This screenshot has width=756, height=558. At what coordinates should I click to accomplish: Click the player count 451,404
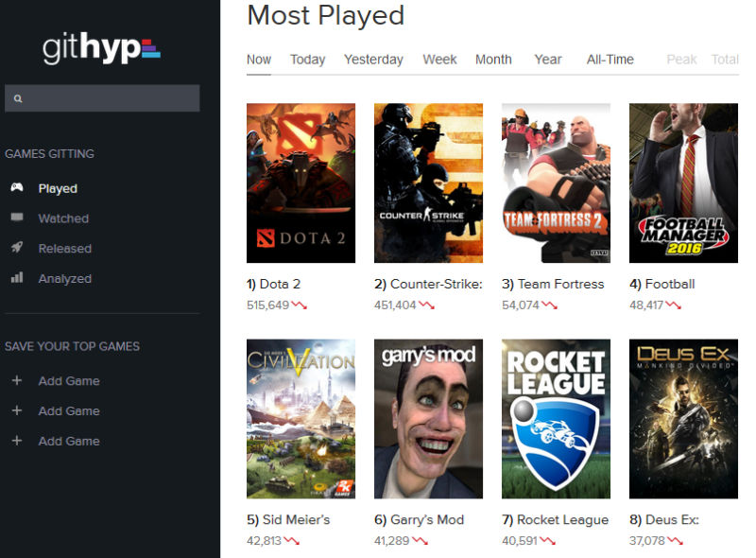[395, 305]
